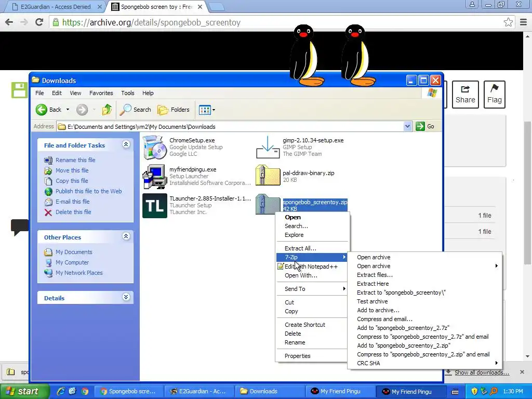532x399 pixels.
Task: Choose Extract All... from context menu
Action: click(312, 248)
